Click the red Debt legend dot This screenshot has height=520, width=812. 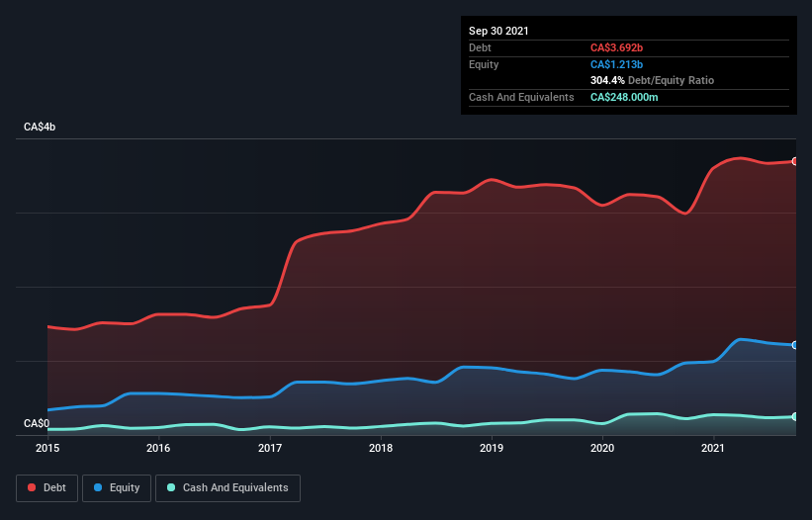coord(32,488)
